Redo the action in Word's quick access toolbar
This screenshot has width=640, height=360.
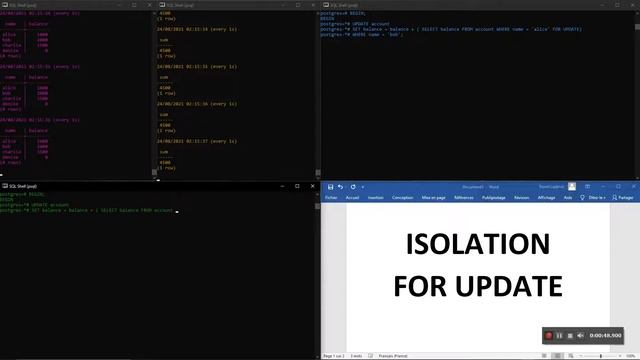point(353,187)
